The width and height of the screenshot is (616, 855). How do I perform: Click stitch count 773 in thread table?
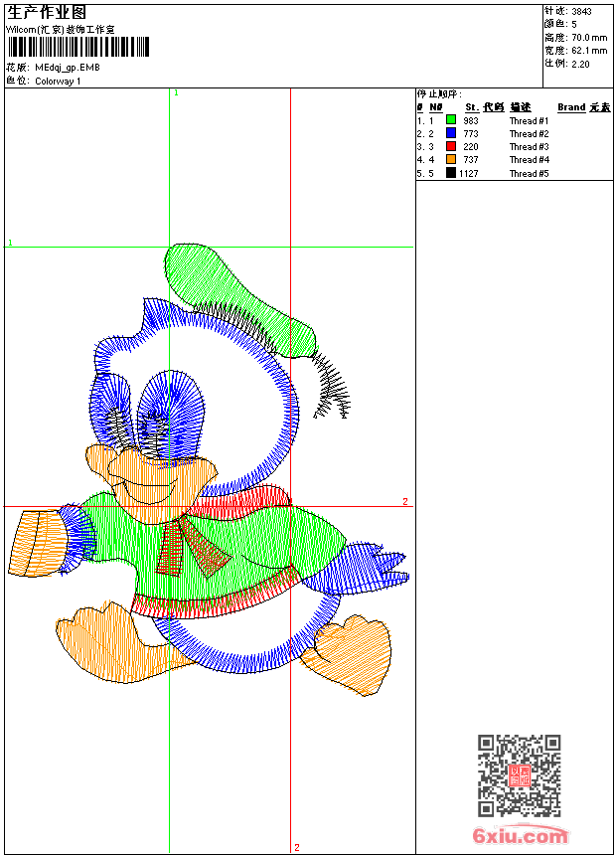[x=471, y=133]
